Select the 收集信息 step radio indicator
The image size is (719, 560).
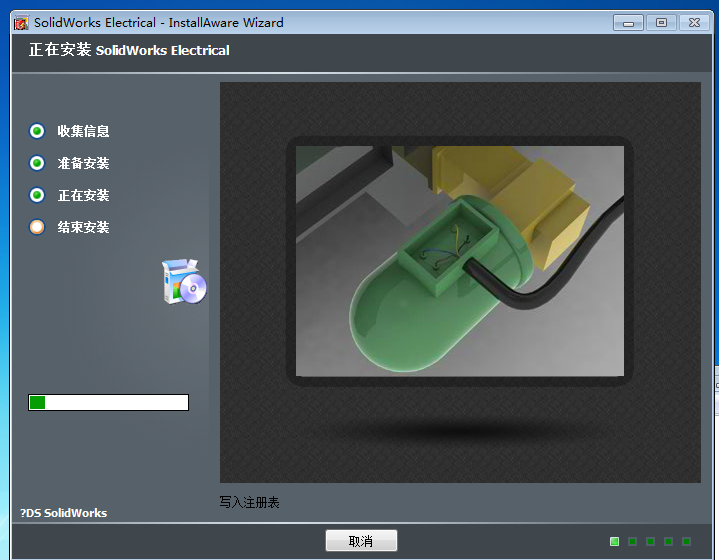37,131
